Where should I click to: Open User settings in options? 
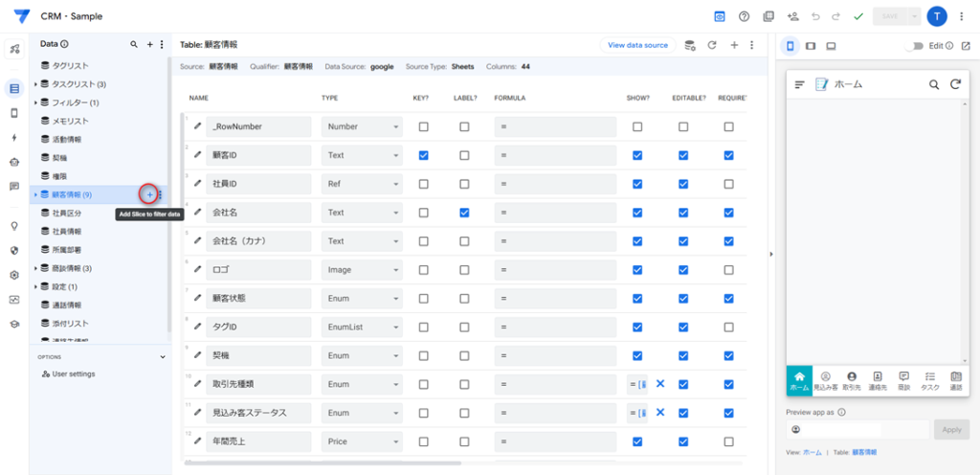click(x=68, y=373)
